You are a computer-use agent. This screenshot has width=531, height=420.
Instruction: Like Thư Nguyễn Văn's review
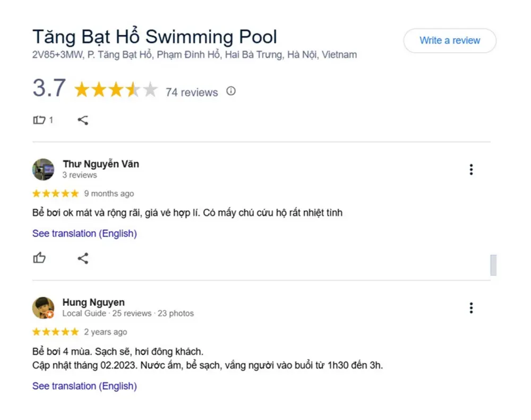(39, 259)
